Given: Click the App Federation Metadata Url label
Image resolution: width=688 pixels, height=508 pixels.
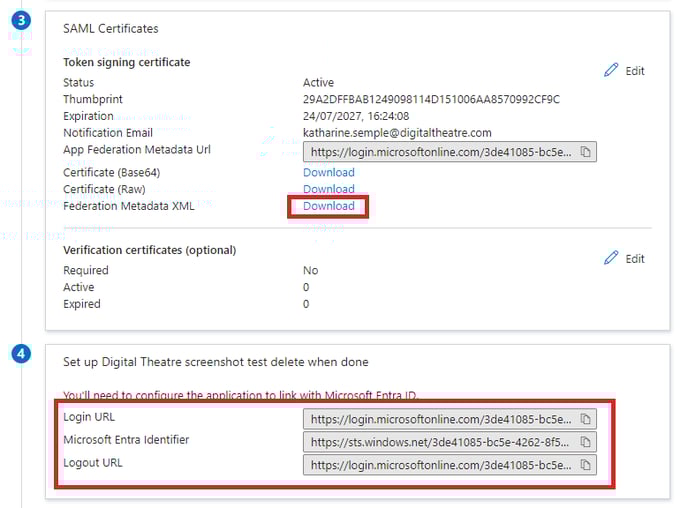Looking at the screenshot, I should click(137, 150).
